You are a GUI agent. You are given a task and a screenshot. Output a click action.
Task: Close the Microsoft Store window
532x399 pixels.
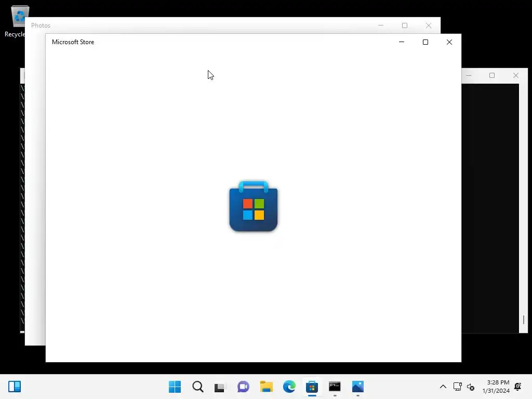tap(449, 42)
